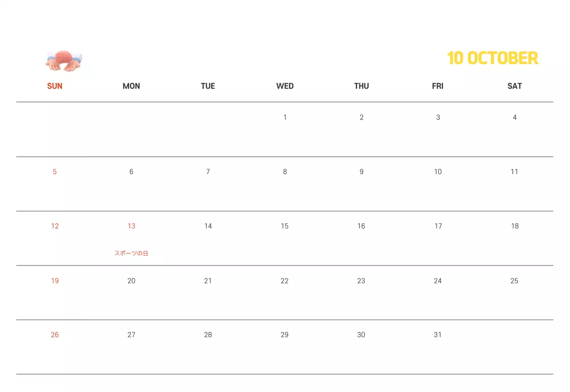Click the 10 OCTOBER month title
The height and width of the screenshot is (392, 570).
pos(493,58)
